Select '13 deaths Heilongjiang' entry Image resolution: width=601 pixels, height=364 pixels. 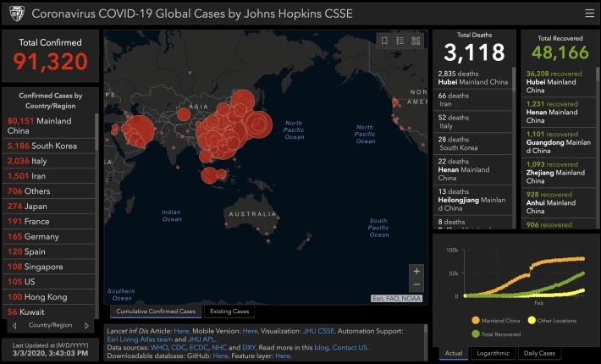(x=472, y=200)
